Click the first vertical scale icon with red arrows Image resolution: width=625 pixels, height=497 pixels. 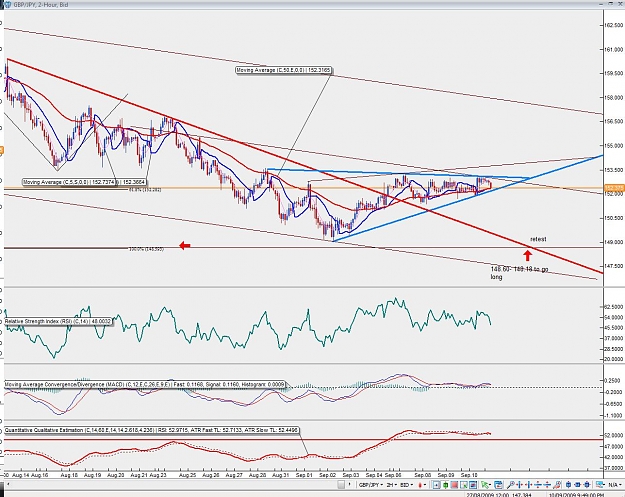(x=538, y=485)
